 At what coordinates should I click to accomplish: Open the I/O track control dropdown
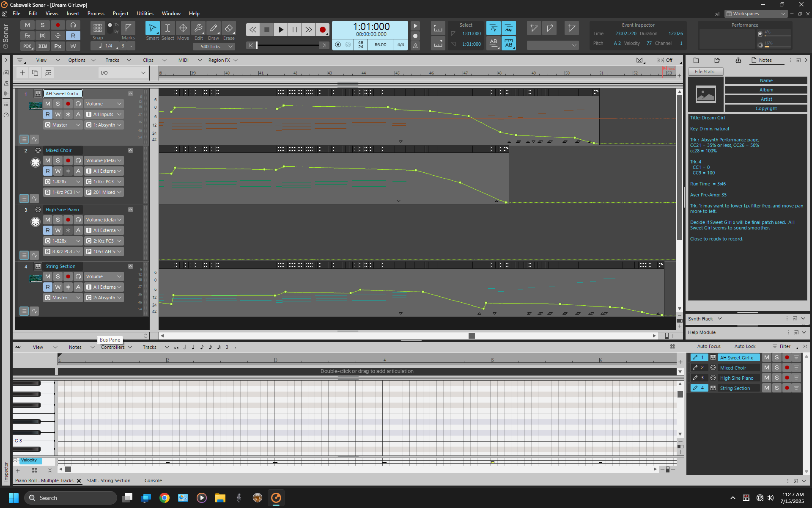click(123, 73)
